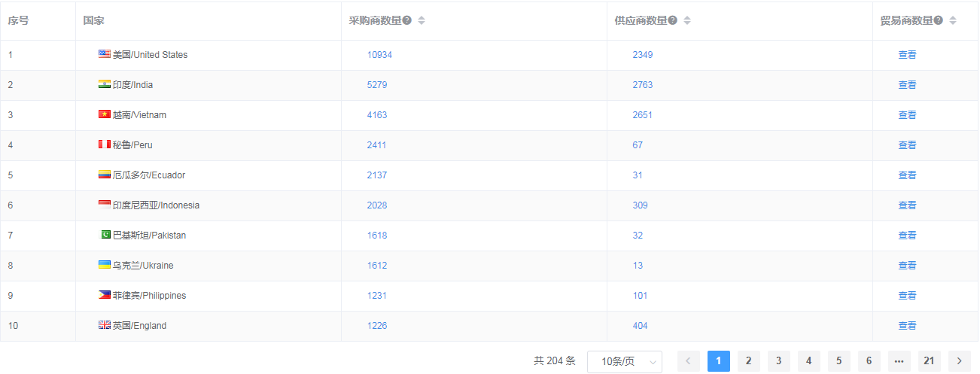The width and height of the screenshot is (980, 374).
Task: Open Peru buyer count 2411
Action: 377,145
